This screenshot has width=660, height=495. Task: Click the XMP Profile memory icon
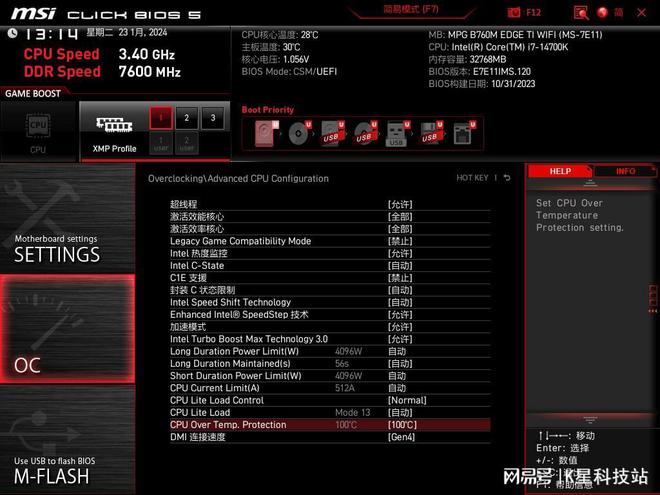pyautogui.click(x=114, y=125)
